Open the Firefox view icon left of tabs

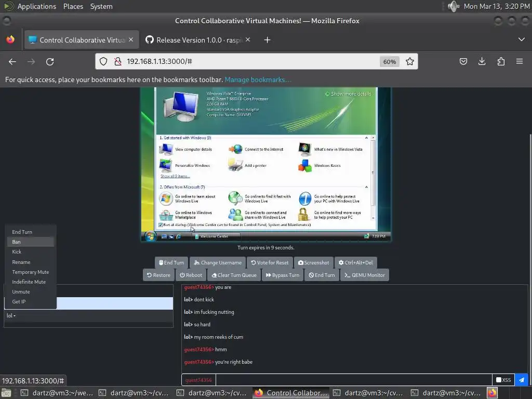10,39
